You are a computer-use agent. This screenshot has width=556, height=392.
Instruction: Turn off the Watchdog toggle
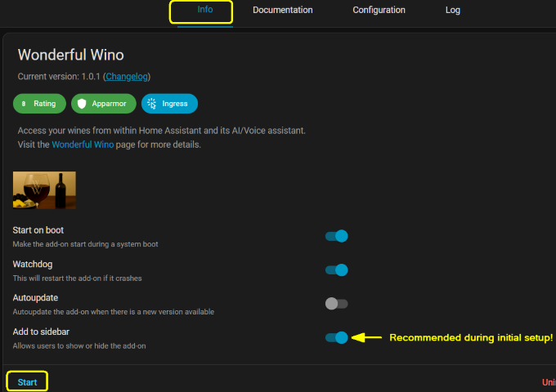point(337,270)
